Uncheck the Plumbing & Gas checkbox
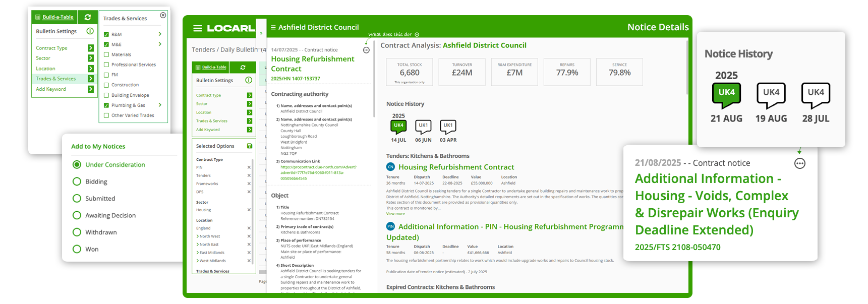868x304 pixels. pos(106,105)
